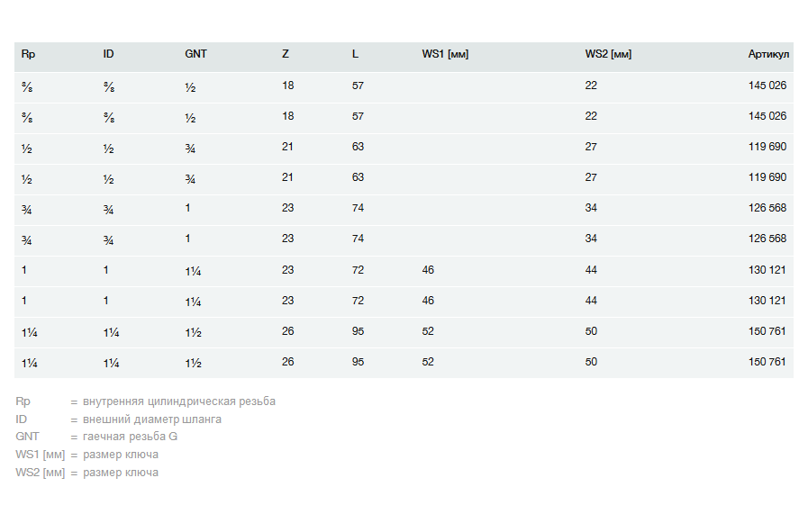The height and width of the screenshot is (532, 808).
Task: Click the legend text 'гаечная резьба G'
Action: coord(130,437)
